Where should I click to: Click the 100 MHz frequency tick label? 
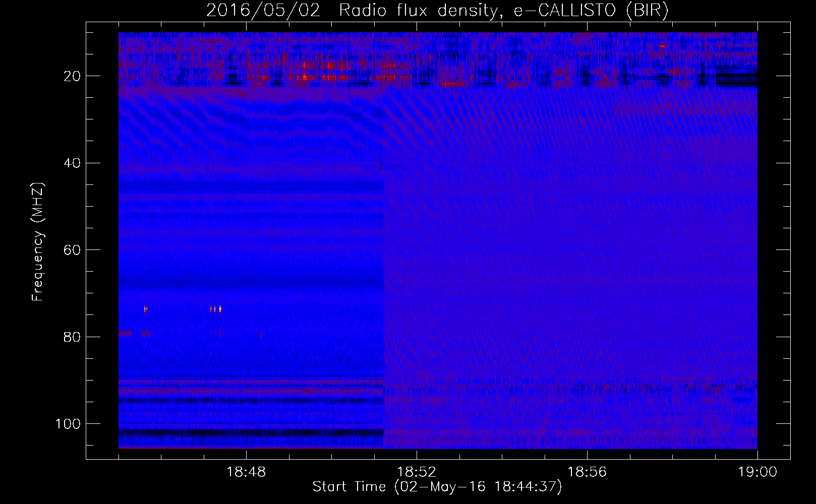click(68, 424)
